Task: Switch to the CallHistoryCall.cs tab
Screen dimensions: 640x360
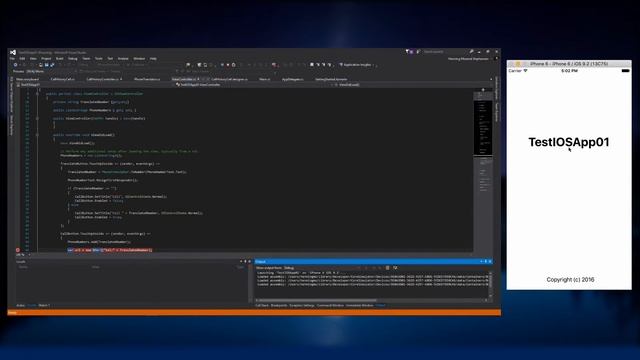Action: click(62, 79)
